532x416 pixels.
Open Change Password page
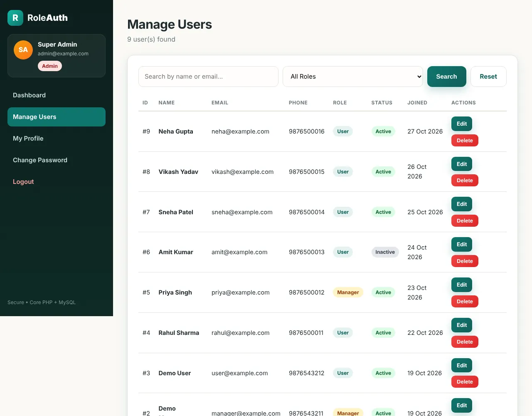pyautogui.click(x=57, y=160)
